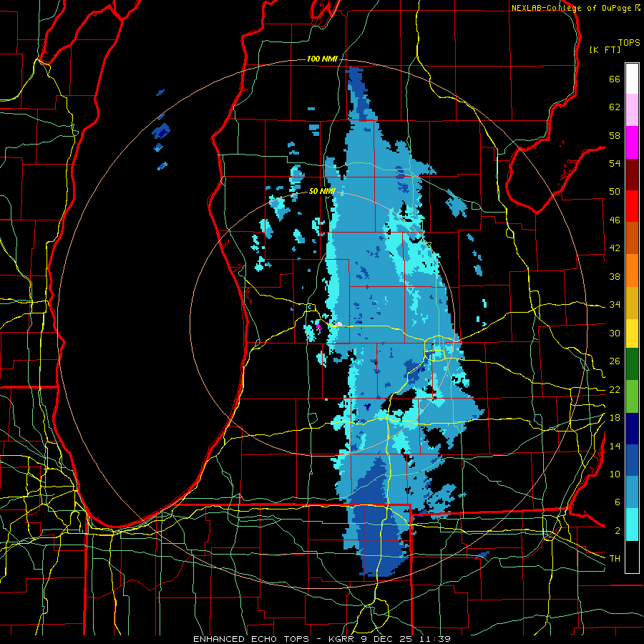
Task: Select the 58 legend value
Action: click(615, 135)
